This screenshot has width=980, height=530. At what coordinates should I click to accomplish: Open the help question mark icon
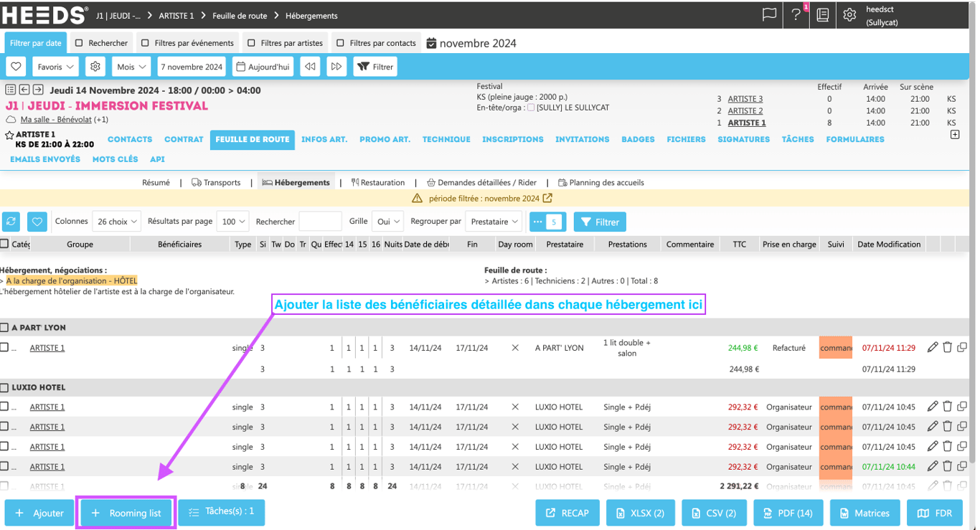(796, 14)
